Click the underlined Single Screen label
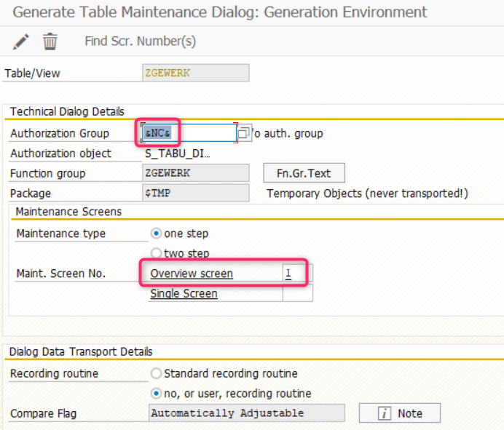 tap(184, 293)
